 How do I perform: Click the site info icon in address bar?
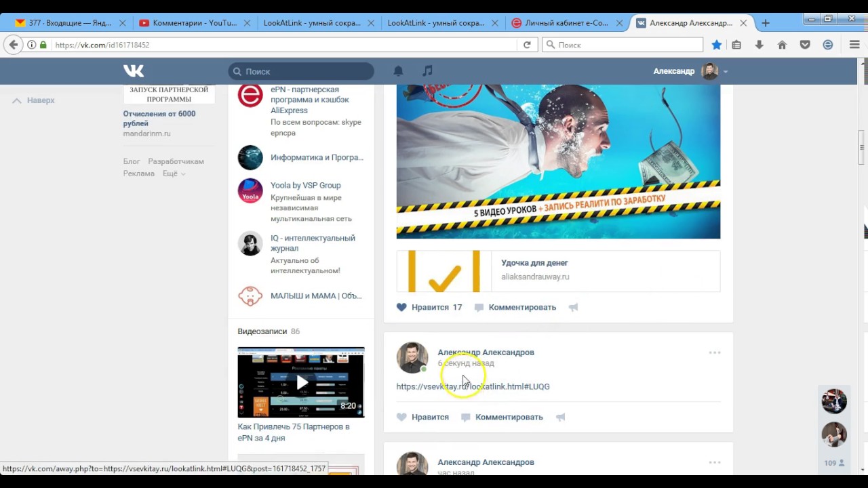(x=32, y=45)
